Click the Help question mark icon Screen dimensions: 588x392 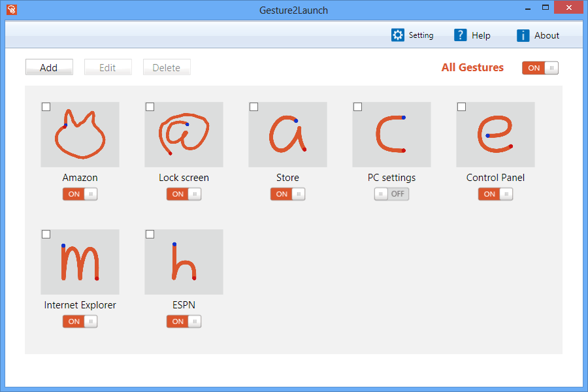coord(460,35)
